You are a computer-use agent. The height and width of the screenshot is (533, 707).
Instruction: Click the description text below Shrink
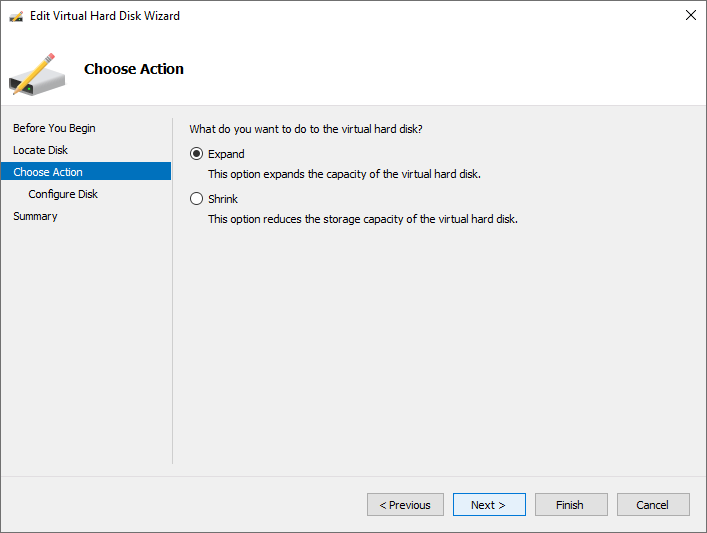pos(362,219)
